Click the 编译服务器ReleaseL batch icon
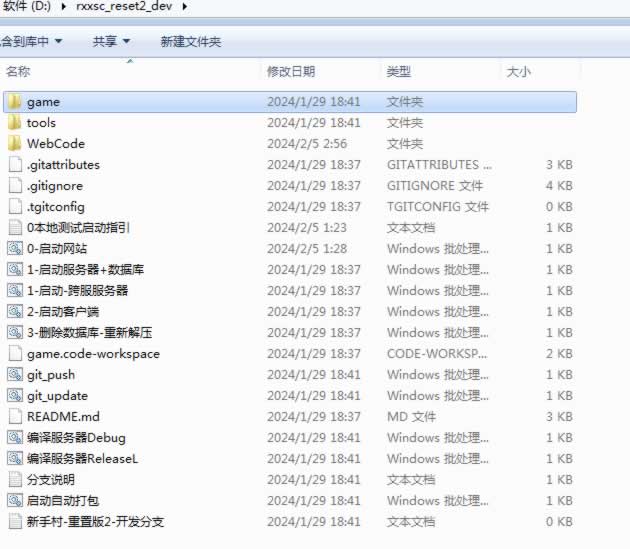630x549 pixels. click(15, 458)
